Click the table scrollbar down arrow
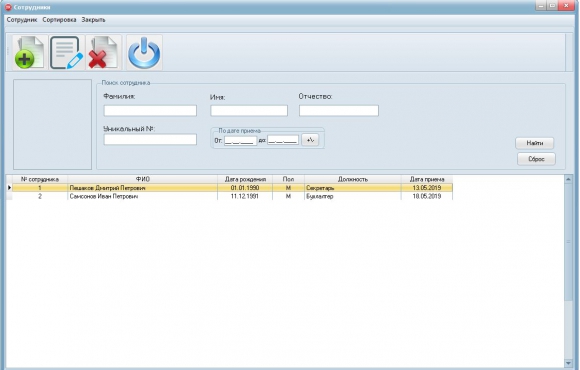Viewport: 580px width, 370px height. click(569, 363)
